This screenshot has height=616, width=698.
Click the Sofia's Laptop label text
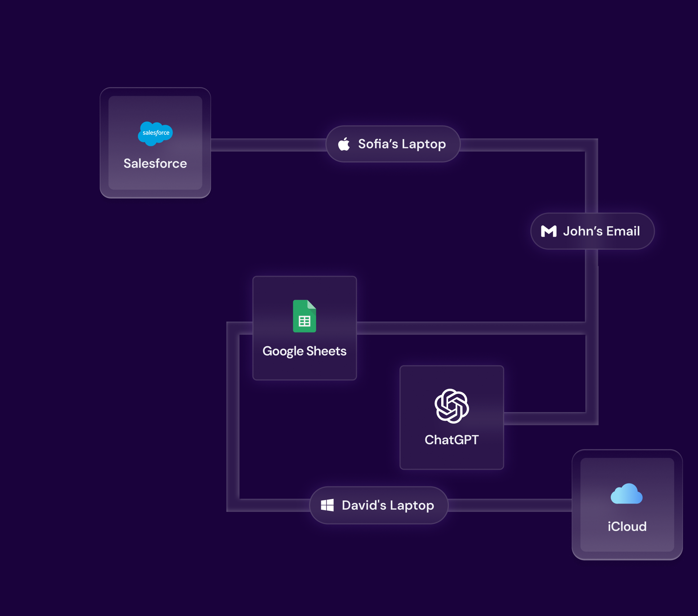click(x=402, y=144)
